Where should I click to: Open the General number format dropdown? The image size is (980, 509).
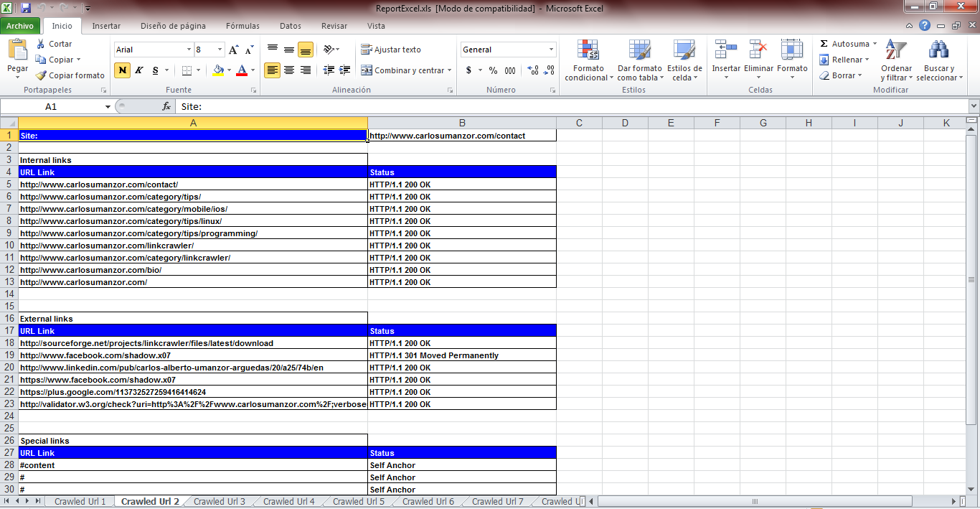pyautogui.click(x=552, y=50)
